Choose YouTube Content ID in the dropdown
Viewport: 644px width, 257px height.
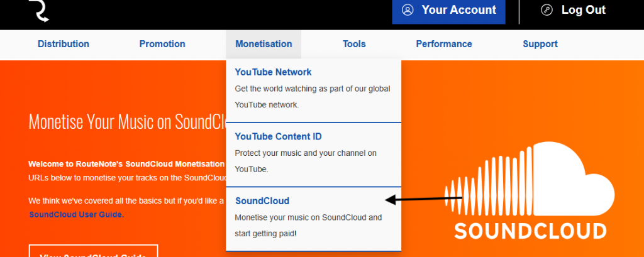click(x=278, y=136)
